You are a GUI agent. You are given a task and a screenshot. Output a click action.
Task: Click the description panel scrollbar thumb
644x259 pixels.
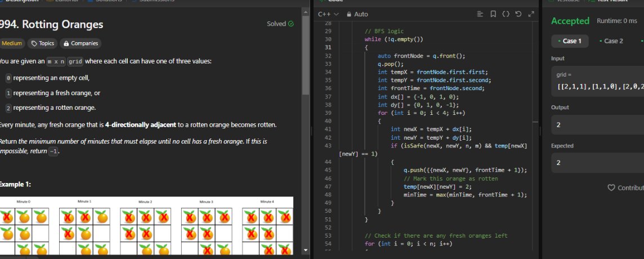306,55
